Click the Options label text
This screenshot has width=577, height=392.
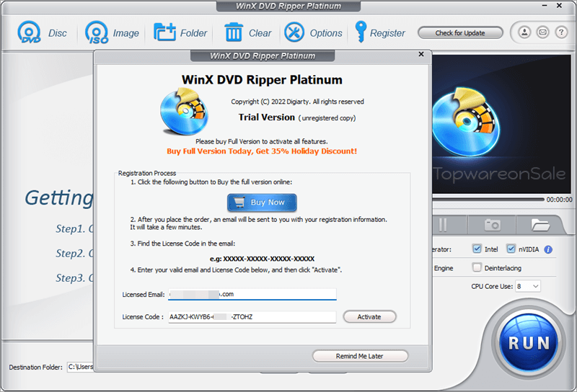tap(326, 33)
